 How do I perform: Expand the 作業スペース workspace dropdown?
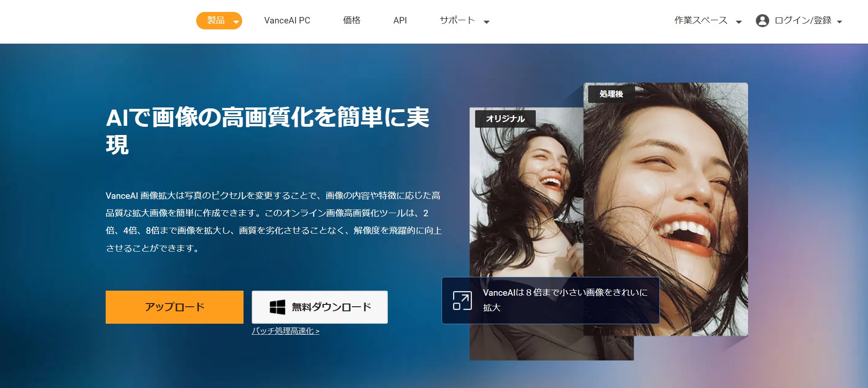(x=708, y=21)
